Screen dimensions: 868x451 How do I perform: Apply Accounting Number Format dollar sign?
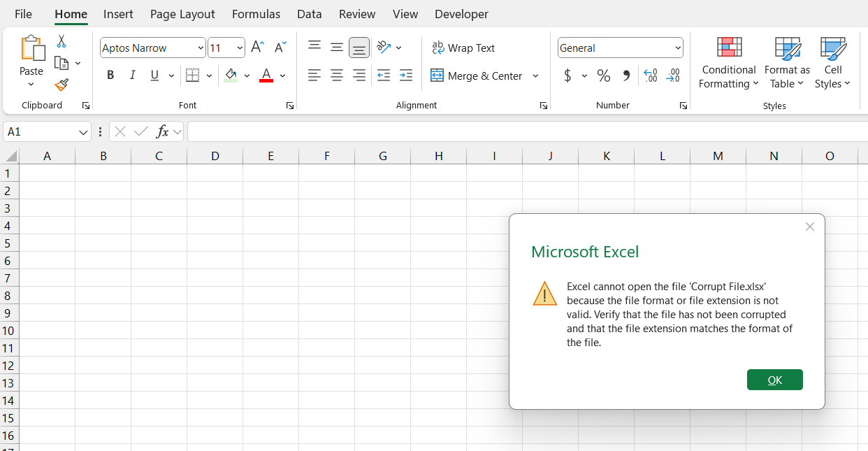[567, 76]
